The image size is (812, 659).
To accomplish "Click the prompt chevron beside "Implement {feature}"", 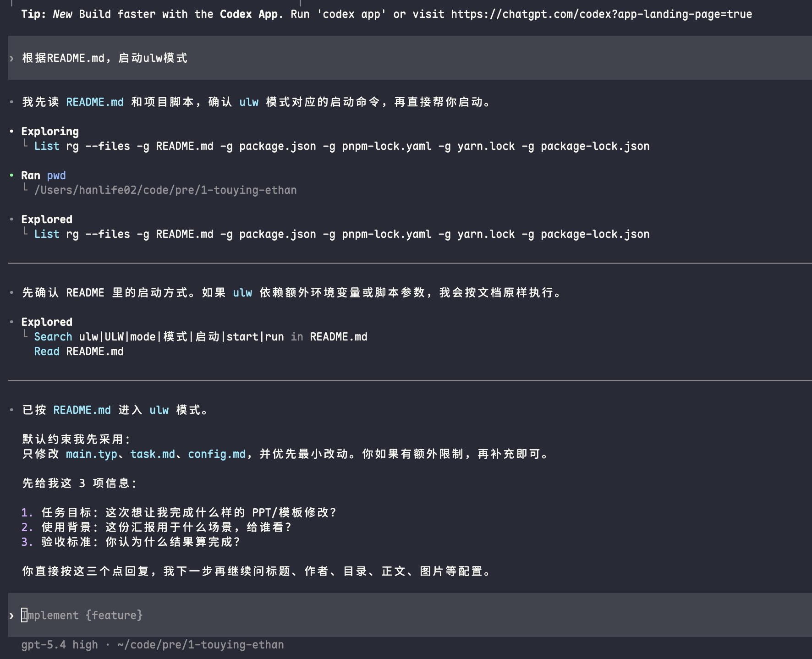I will [x=11, y=615].
